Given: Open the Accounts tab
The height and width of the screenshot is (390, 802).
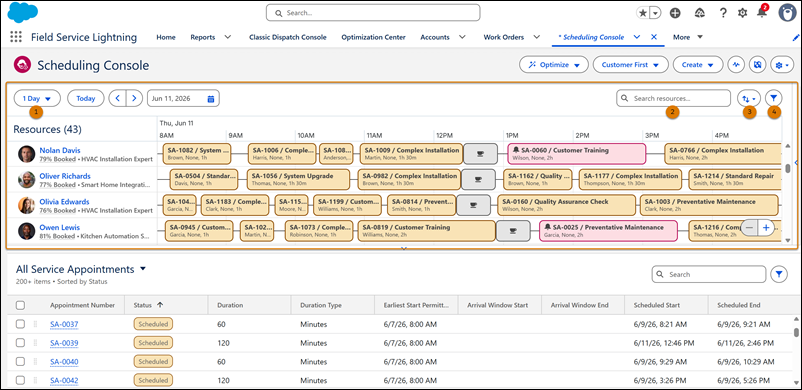Looking at the screenshot, I should [x=435, y=37].
